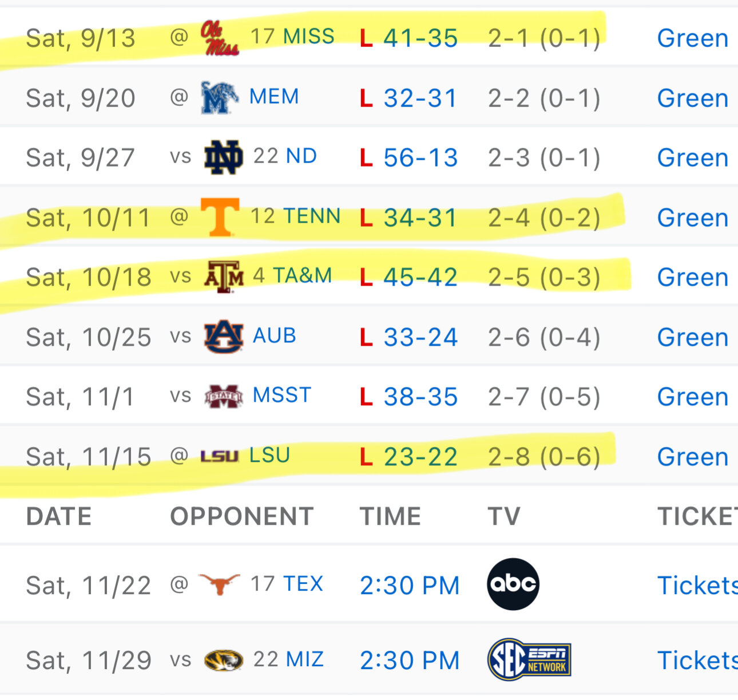
Task: Click the Mississippi State logo
Action: click(x=223, y=396)
